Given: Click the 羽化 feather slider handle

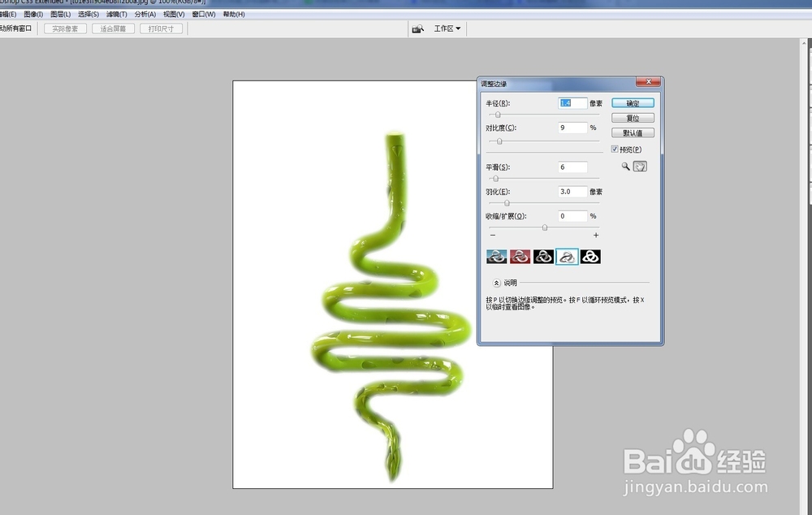Looking at the screenshot, I should (507, 203).
